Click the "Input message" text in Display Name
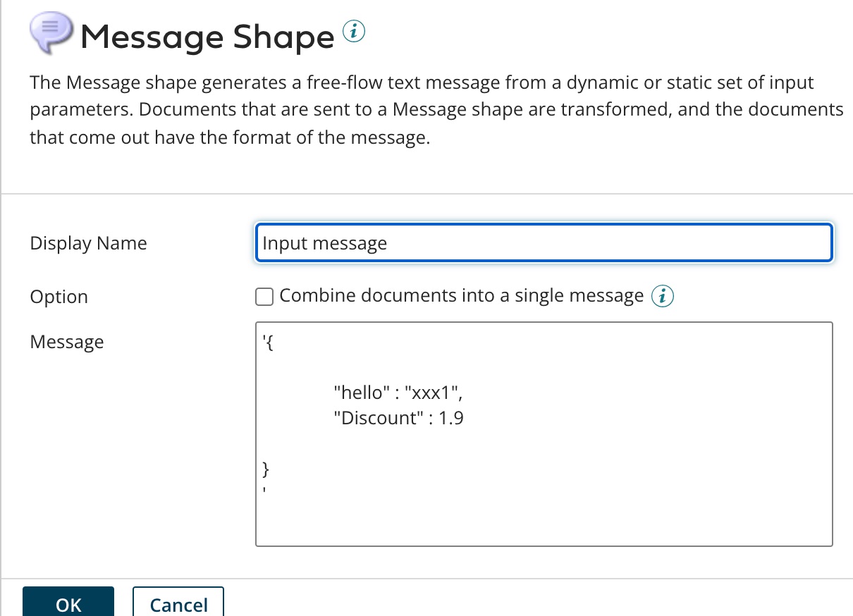The height and width of the screenshot is (616, 853). click(324, 244)
